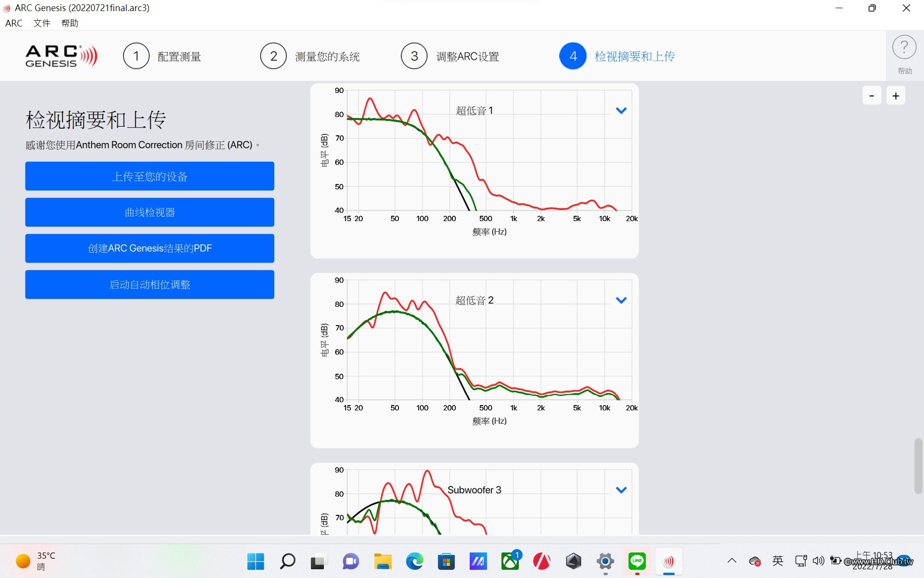Viewport: 924px width, 578px height.
Task: Click Anthem Room Correction thank-you text
Action: pos(142,145)
